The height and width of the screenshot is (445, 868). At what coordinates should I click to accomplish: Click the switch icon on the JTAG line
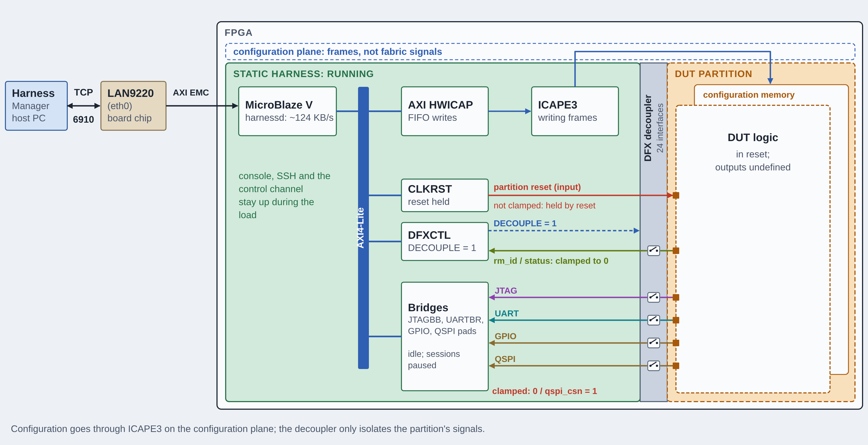tap(653, 297)
